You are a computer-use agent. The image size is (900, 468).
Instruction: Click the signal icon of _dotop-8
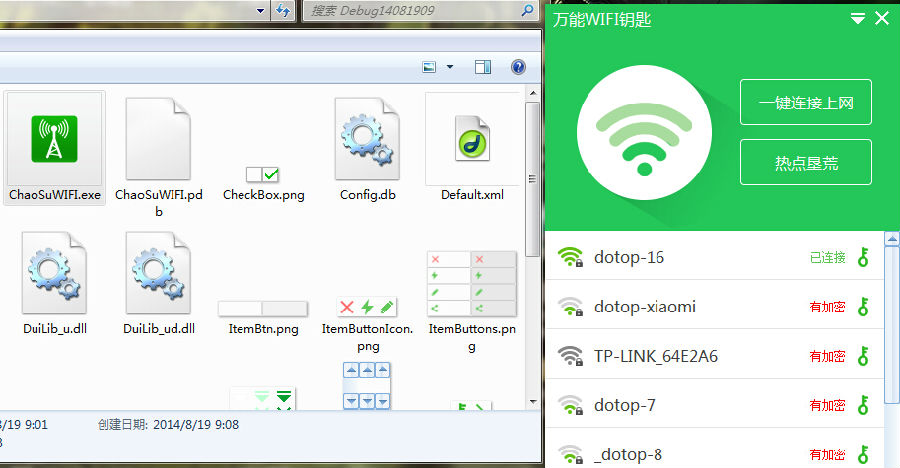pyautogui.click(x=571, y=454)
